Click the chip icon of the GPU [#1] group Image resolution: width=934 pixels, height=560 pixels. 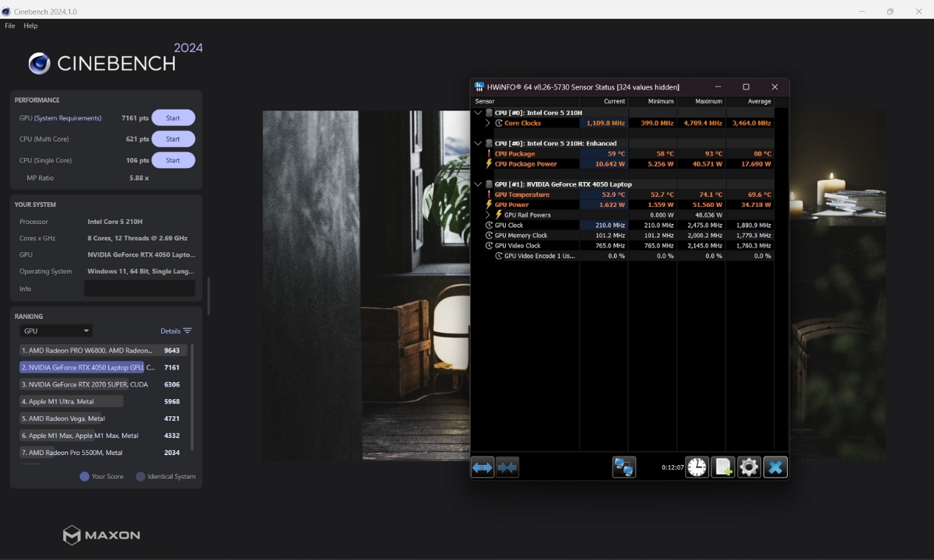pyautogui.click(x=489, y=184)
